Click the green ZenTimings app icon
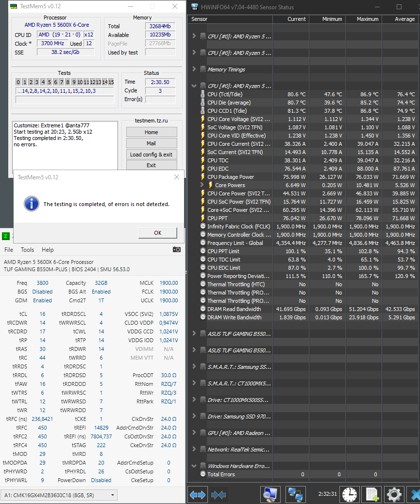 click(6, 236)
